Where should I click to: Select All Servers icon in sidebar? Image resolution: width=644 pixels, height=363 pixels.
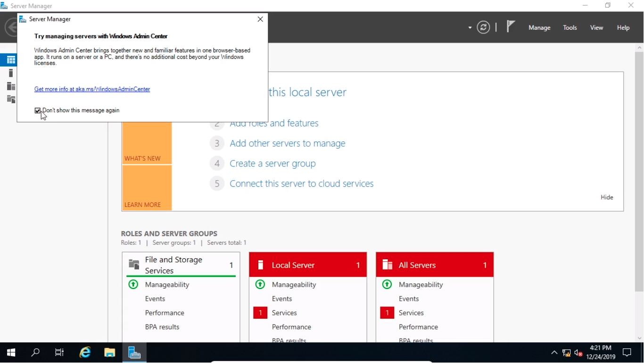click(x=11, y=86)
